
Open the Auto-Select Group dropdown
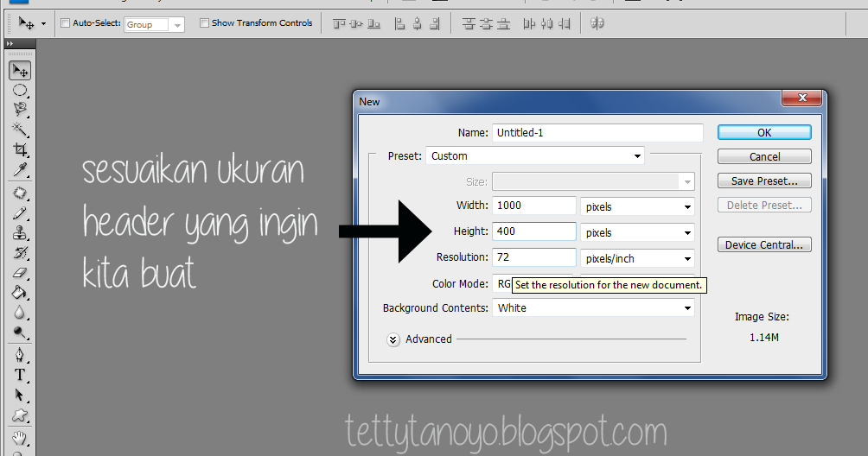click(x=155, y=24)
